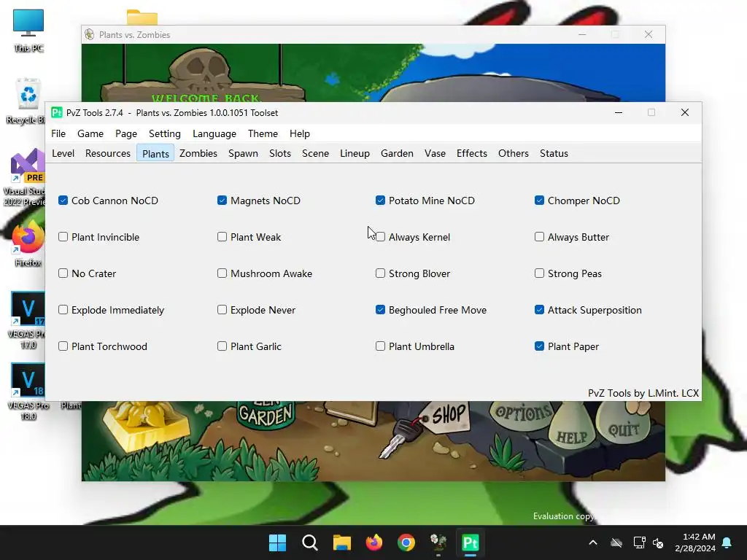Click Options in the game window

(523, 413)
